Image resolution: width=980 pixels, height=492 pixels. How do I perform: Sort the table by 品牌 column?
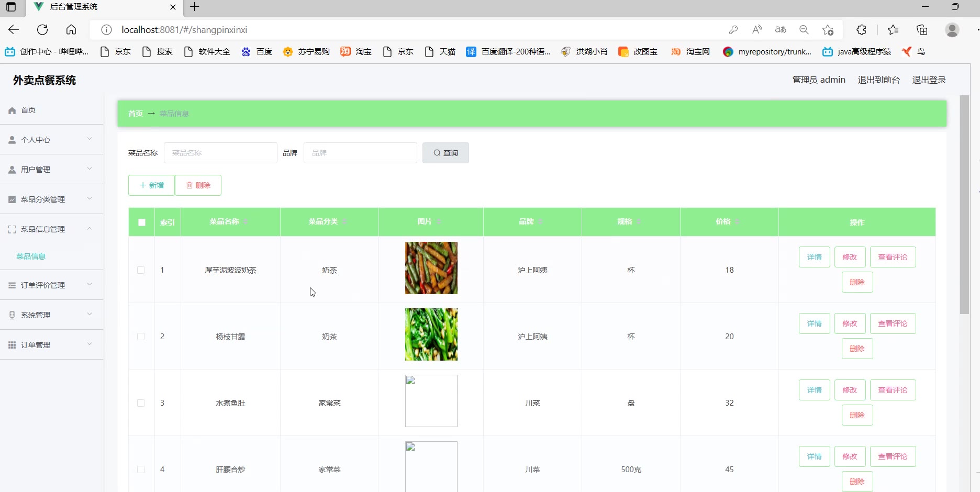click(540, 222)
